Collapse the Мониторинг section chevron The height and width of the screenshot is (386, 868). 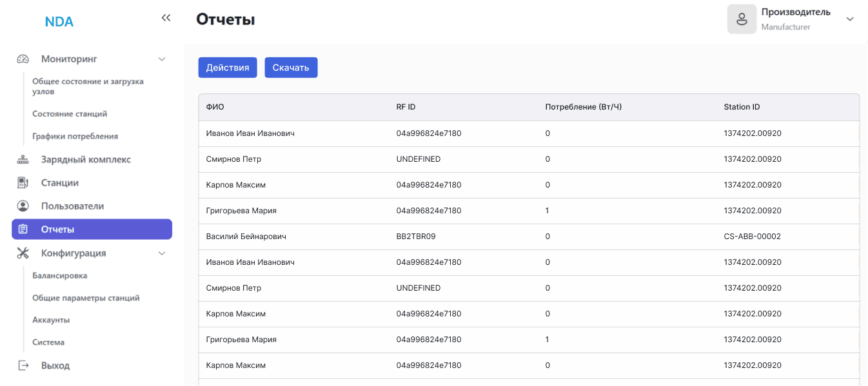point(162,59)
